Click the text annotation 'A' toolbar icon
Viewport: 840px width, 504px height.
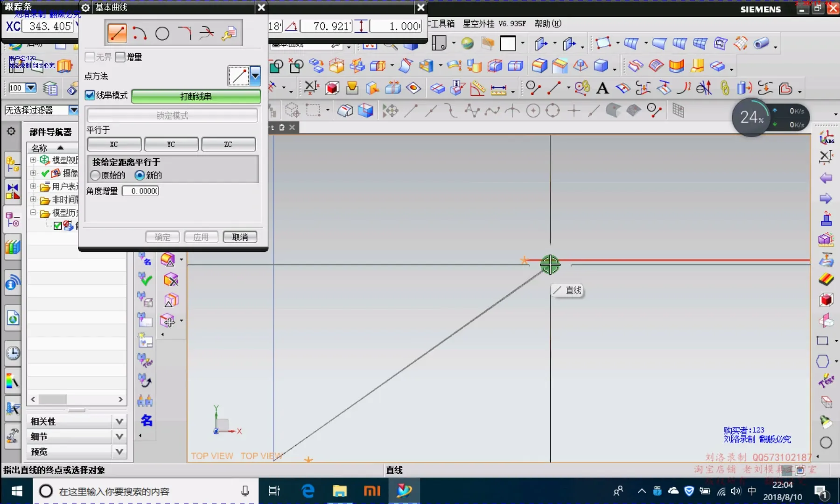(602, 88)
